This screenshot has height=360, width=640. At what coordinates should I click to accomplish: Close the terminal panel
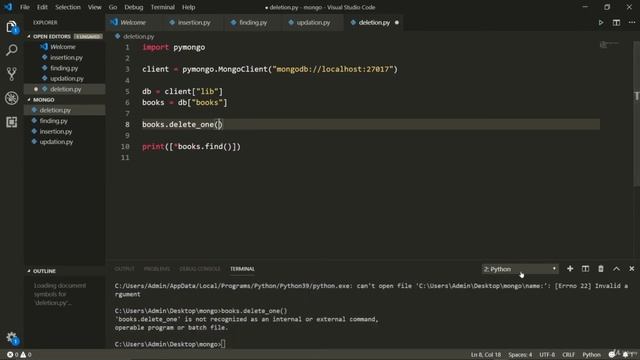coord(632,269)
